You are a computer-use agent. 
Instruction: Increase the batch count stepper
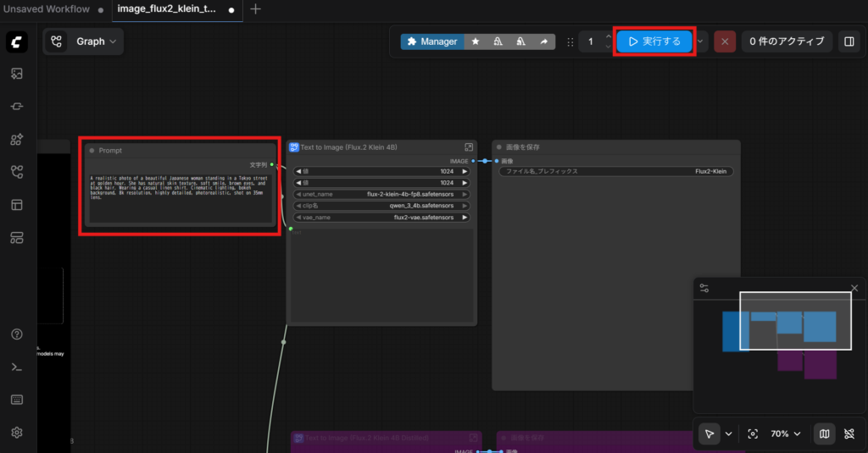tap(608, 36)
